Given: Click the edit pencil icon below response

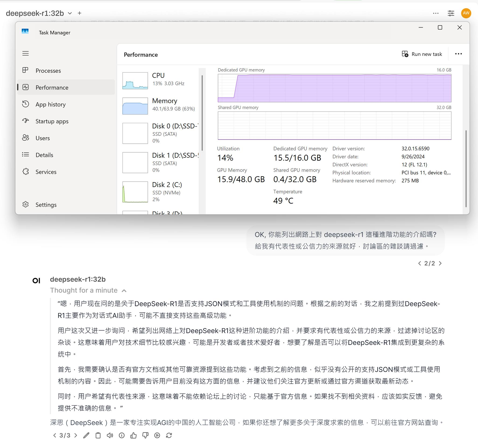Looking at the screenshot, I should 86,435.
